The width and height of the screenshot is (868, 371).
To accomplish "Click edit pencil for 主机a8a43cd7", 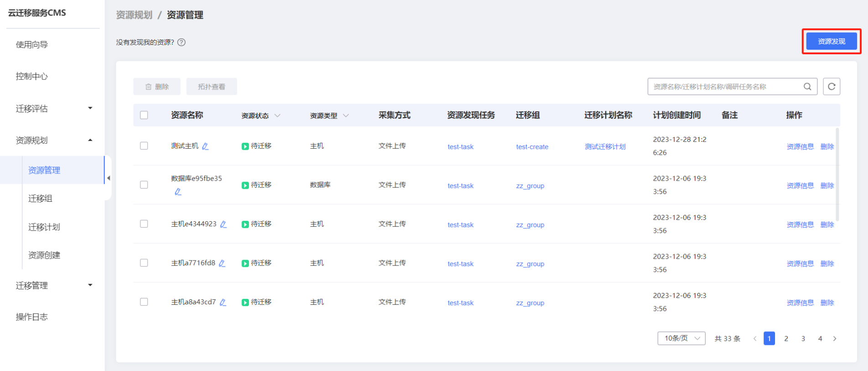I will click(x=223, y=302).
